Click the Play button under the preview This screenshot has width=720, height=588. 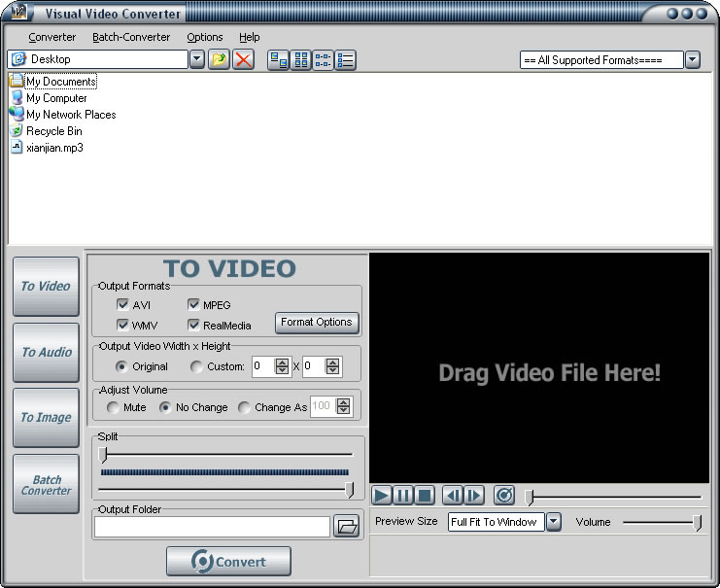coord(381,496)
